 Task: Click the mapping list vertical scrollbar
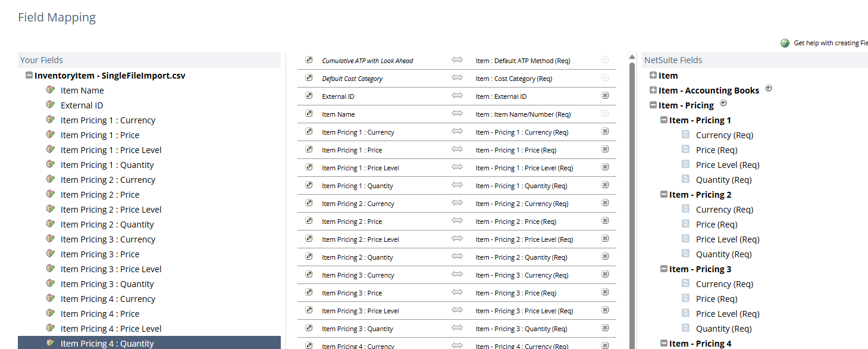pos(632,205)
